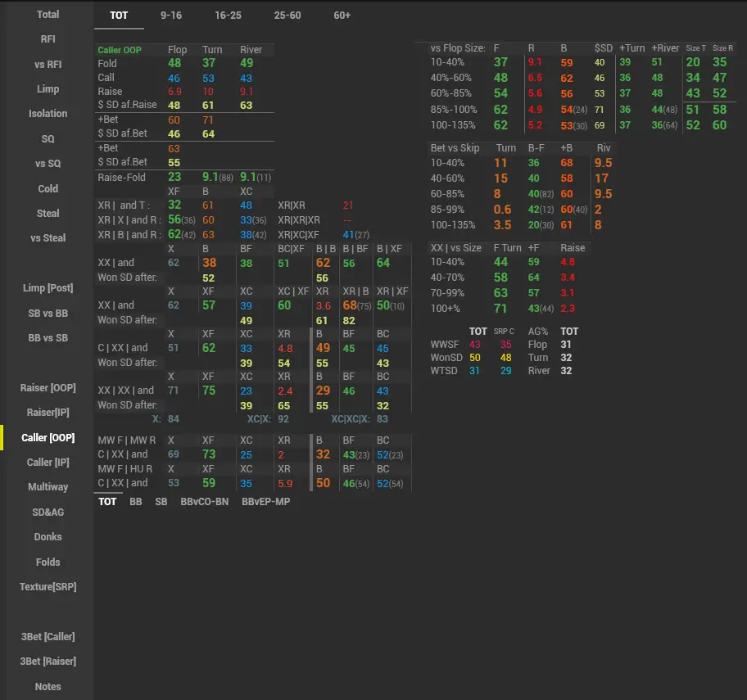Screen dimensions: 747x700
Task: Go to the Caller [IP] sidebar page
Action: (x=48, y=463)
